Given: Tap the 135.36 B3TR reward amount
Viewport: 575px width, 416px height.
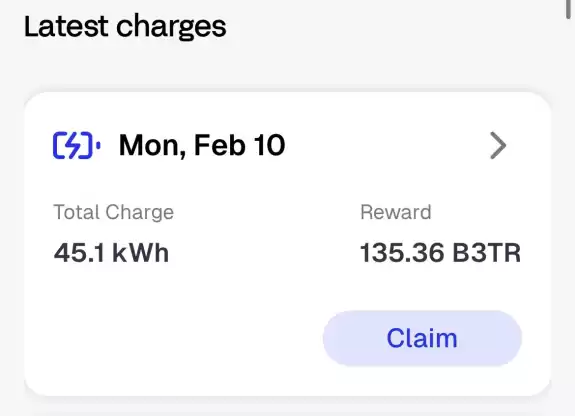Looking at the screenshot, I should [440, 253].
